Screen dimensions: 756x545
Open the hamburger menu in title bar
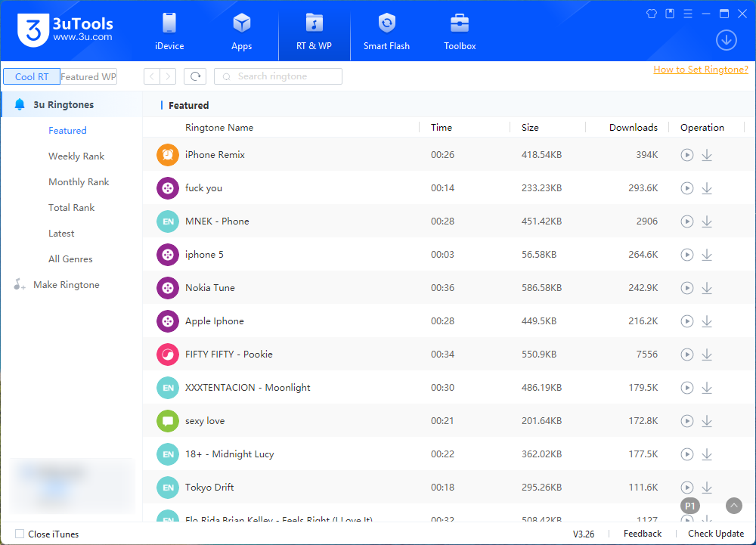tap(688, 14)
